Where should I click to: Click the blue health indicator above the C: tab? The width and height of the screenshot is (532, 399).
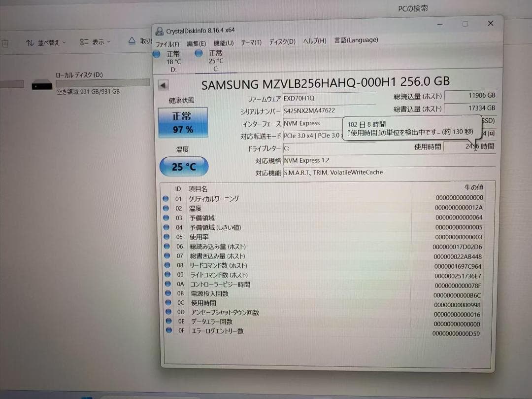coord(199,53)
